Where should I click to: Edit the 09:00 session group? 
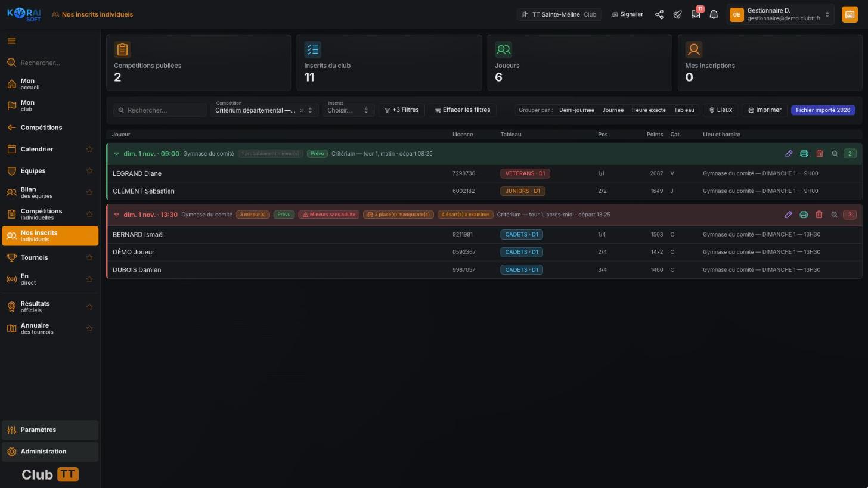pyautogui.click(x=789, y=154)
